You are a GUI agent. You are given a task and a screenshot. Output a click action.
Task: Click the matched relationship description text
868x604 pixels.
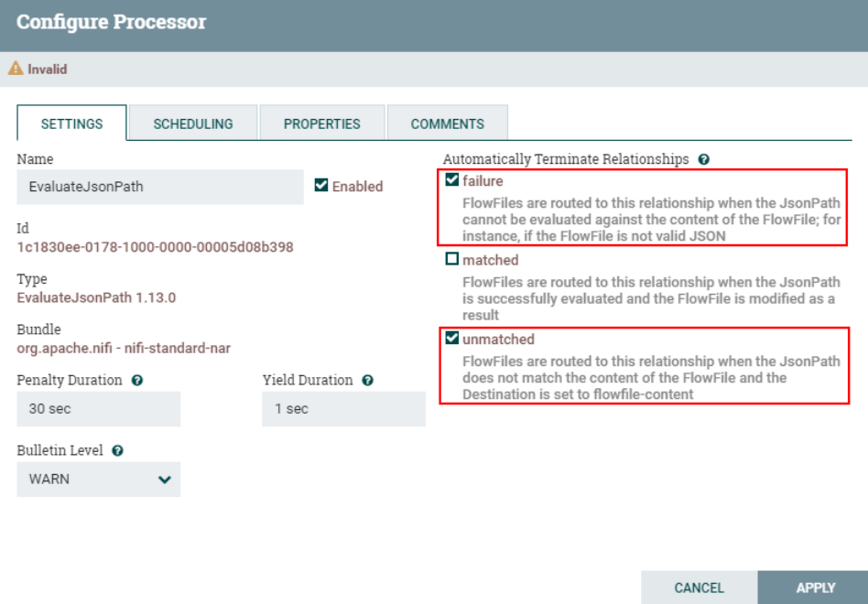click(x=652, y=298)
